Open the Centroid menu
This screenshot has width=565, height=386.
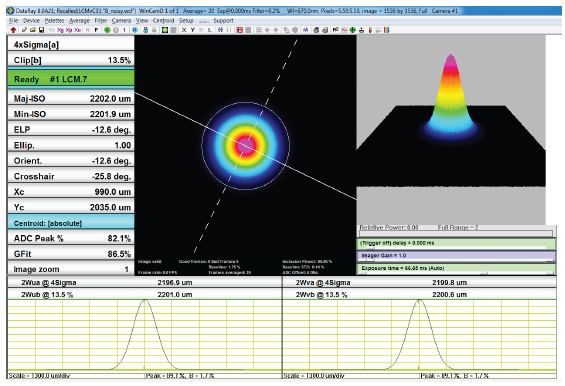coord(163,21)
